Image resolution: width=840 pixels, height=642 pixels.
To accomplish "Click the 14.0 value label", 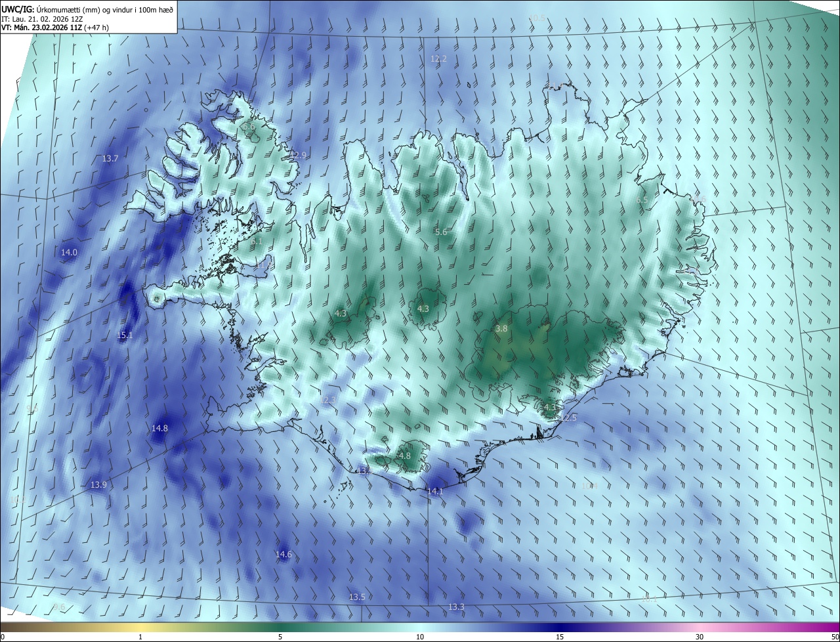I will point(69,252).
